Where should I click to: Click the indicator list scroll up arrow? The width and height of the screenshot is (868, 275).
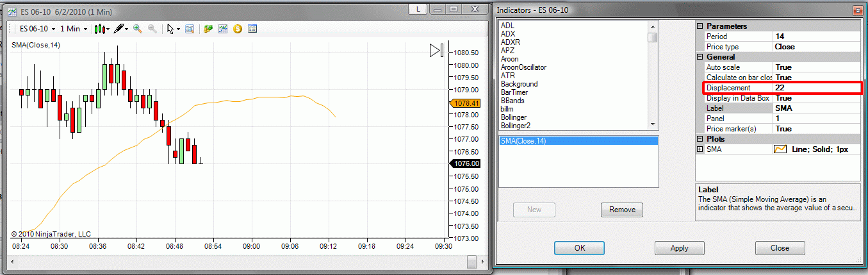click(653, 26)
